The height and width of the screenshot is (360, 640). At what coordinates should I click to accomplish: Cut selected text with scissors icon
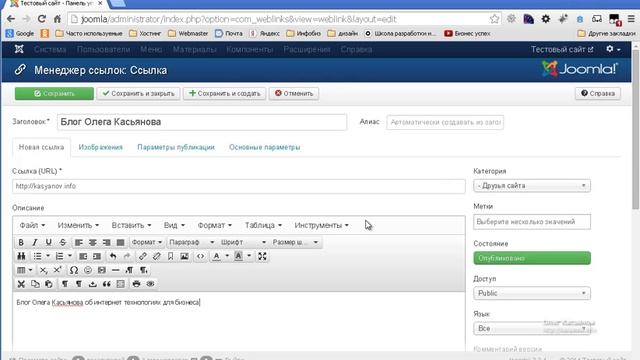point(21,284)
